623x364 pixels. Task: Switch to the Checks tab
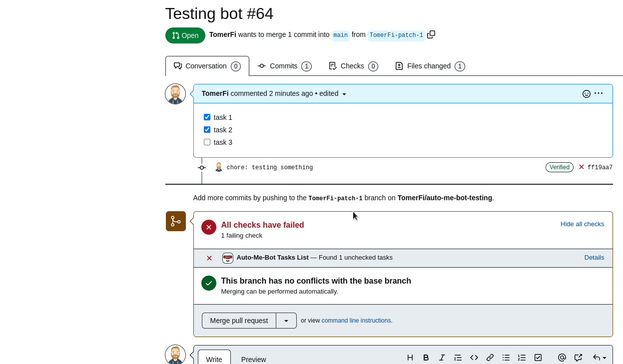point(353,66)
